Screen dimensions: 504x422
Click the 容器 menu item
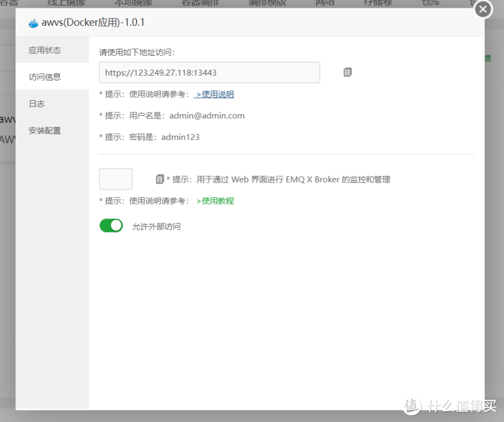point(9,2)
